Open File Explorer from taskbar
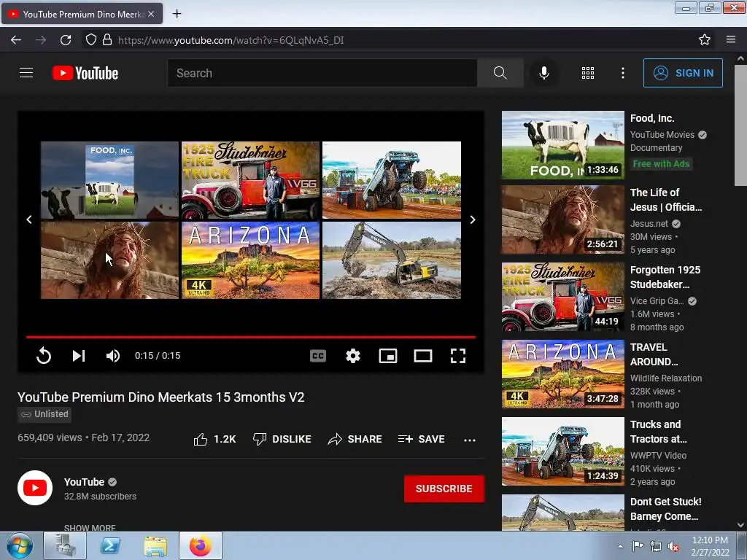The image size is (747, 560). [155, 545]
